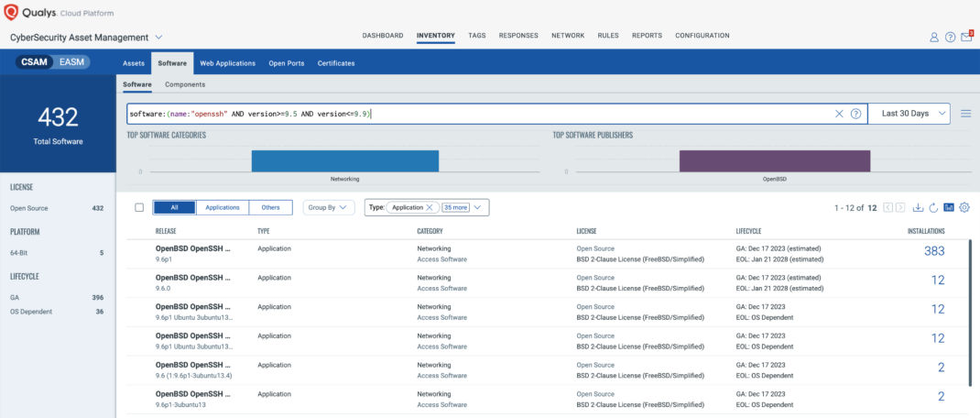Open the table settings gear icon
The width and height of the screenshot is (980, 418).
[964, 208]
